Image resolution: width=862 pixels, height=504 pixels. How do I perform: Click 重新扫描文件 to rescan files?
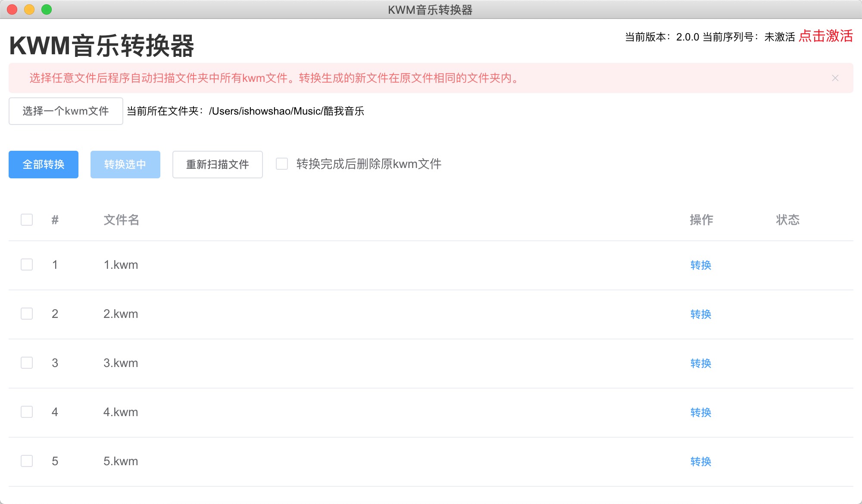[217, 165]
